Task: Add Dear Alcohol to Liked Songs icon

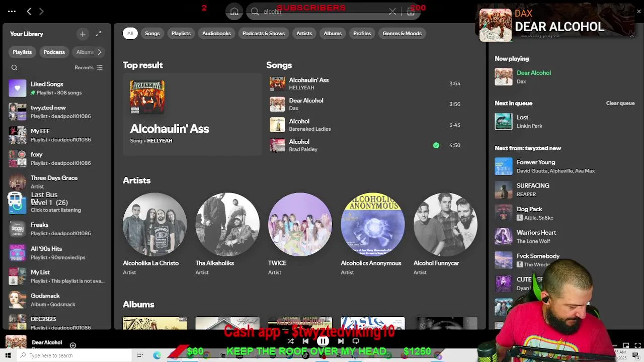Action: pos(73,345)
